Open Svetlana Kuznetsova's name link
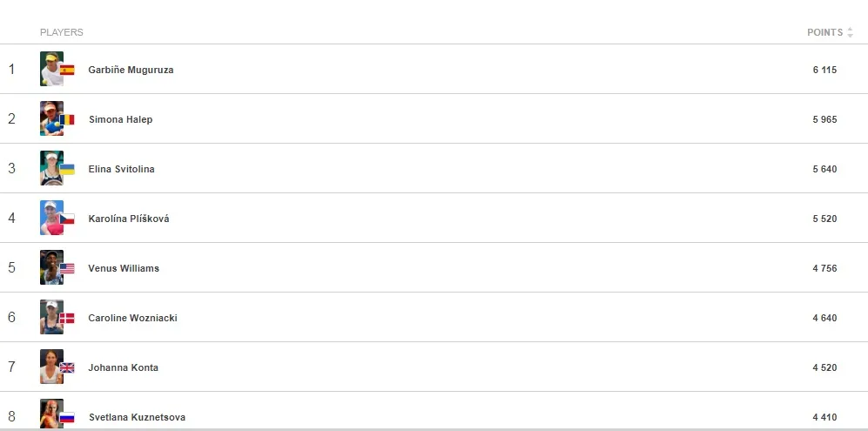 point(138,417)
